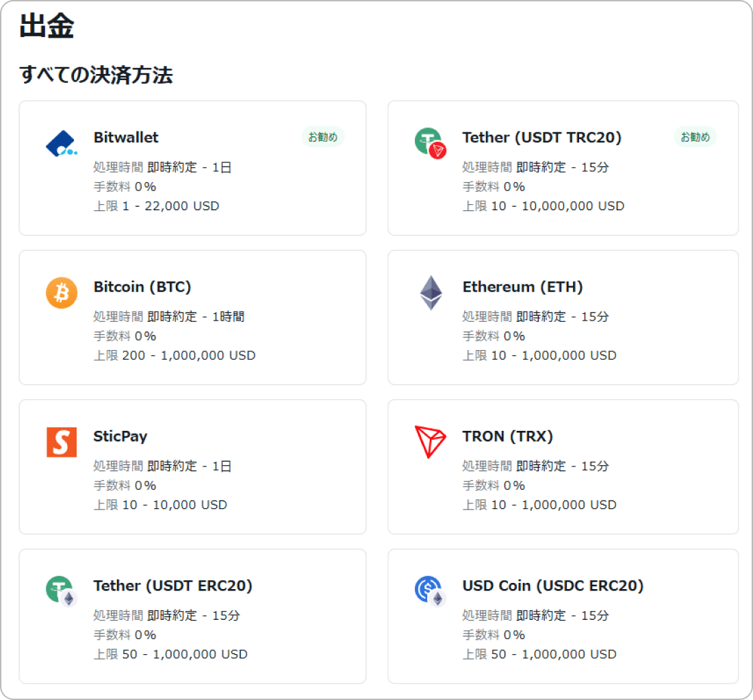Viewport: 753px width, 700px height.
Task: Click USD Coin fee 手数料 0%
Action: (494, 635)
